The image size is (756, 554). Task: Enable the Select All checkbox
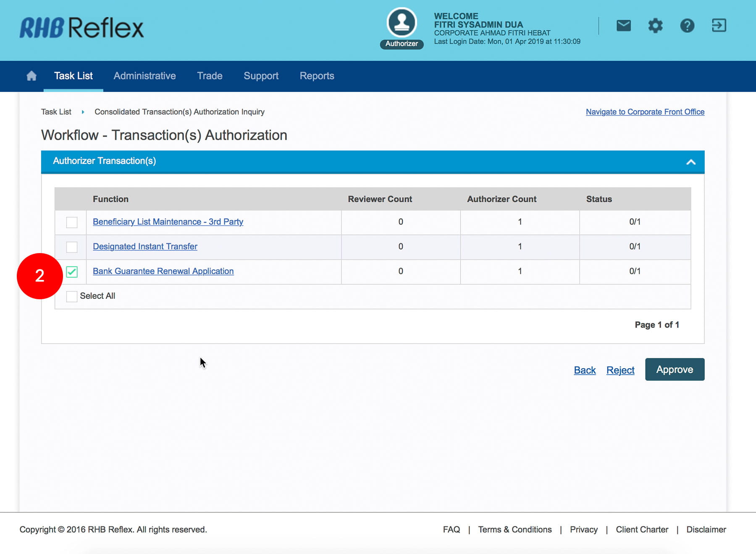[x=72, y=296]
